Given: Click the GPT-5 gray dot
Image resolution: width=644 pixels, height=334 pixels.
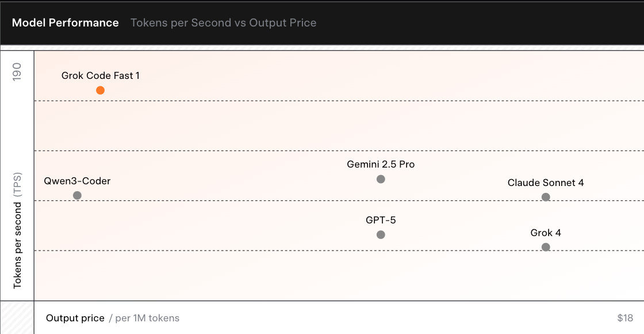Looking at the screenshot, I should point(381,234).
